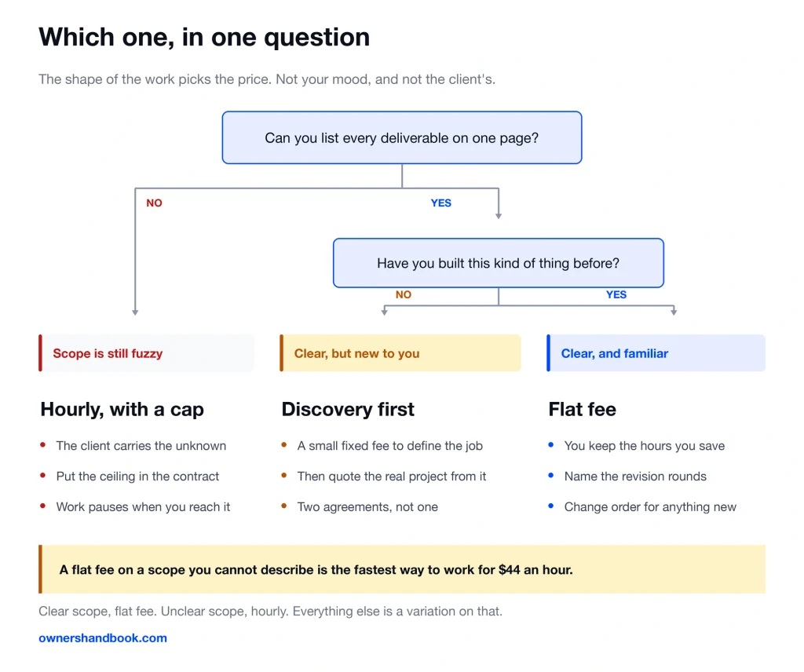Click the red NO label under the first question

(x=154, y=203)
